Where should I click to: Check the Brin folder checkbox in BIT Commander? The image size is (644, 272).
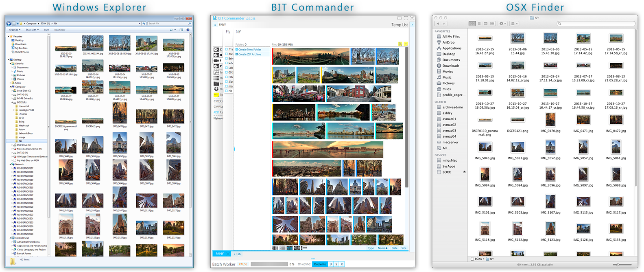[226, 59]
